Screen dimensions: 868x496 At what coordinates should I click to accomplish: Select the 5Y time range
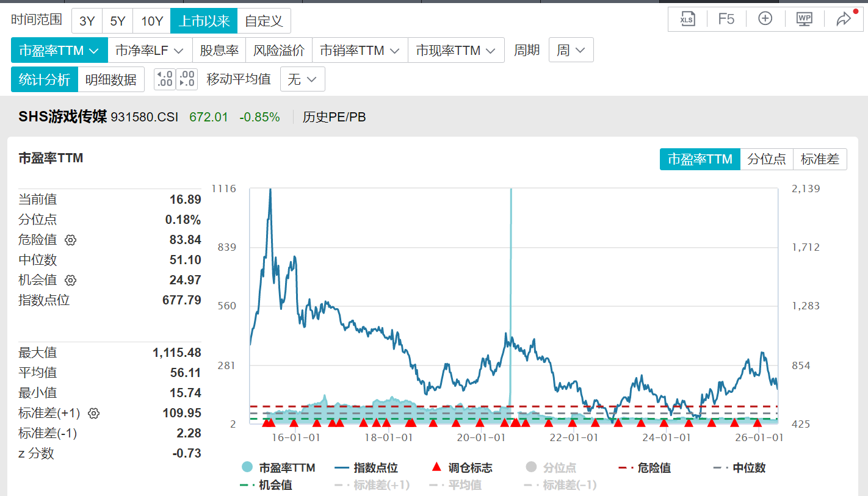coord(118,21)
